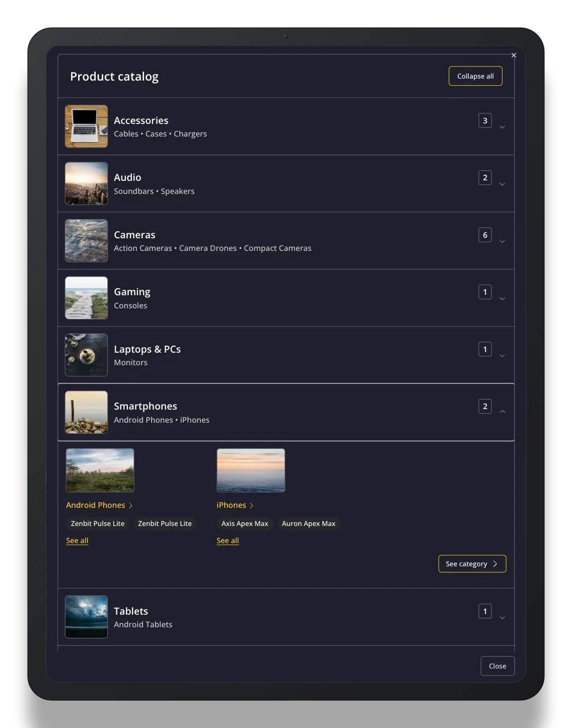Click the Tablets count badge 1
The width and height of the screenshot is (572, 728).
tap(485, 611)
